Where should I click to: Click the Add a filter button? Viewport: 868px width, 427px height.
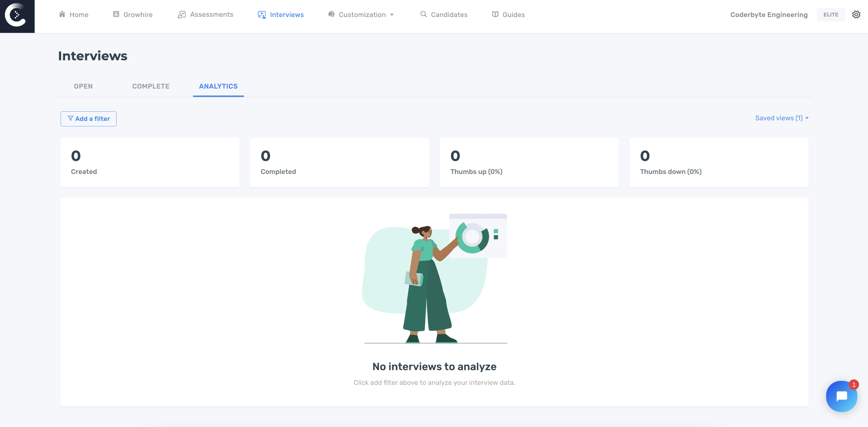point(89,119)
